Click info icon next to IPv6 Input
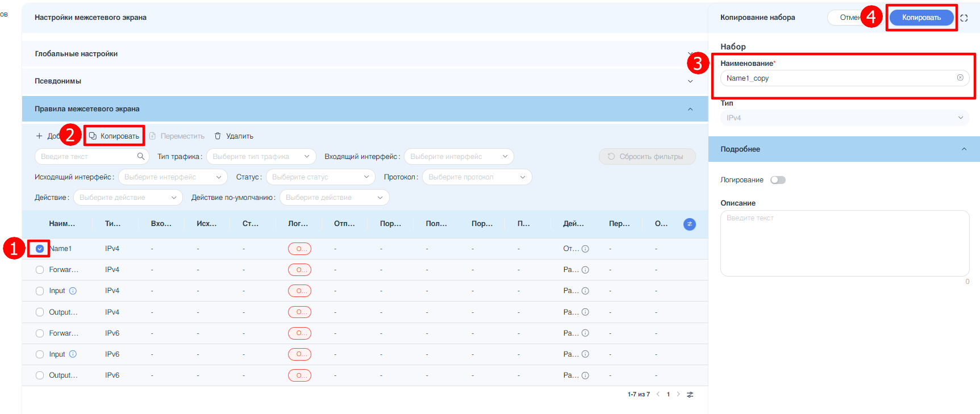The height and width of the screenshot is (414, 980). pos(73,354)
